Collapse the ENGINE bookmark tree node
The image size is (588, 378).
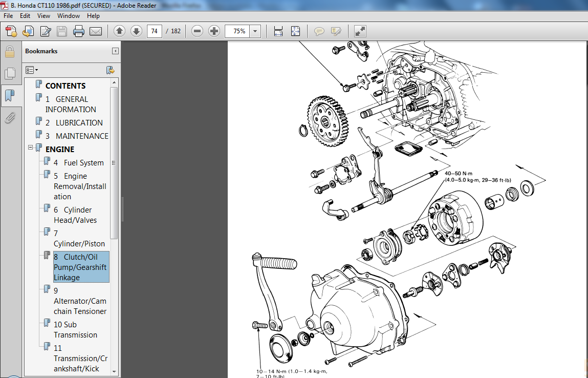pos(30,148)
